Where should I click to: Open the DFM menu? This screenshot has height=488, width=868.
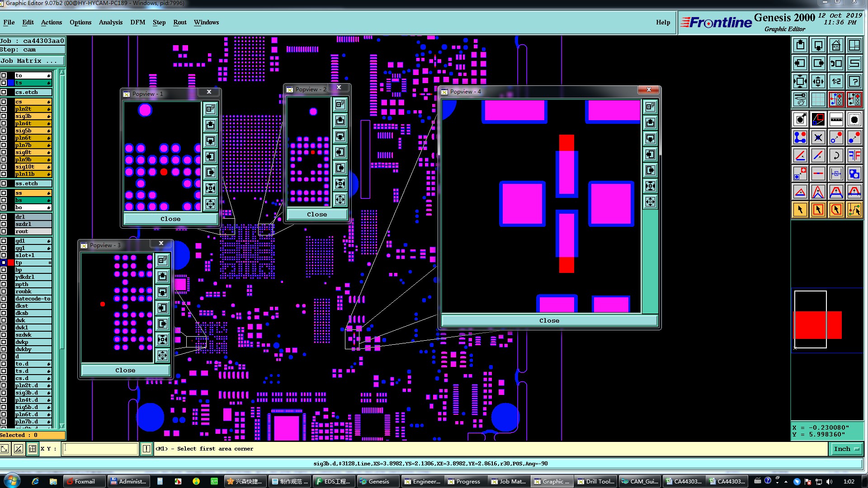click(137, 22)
